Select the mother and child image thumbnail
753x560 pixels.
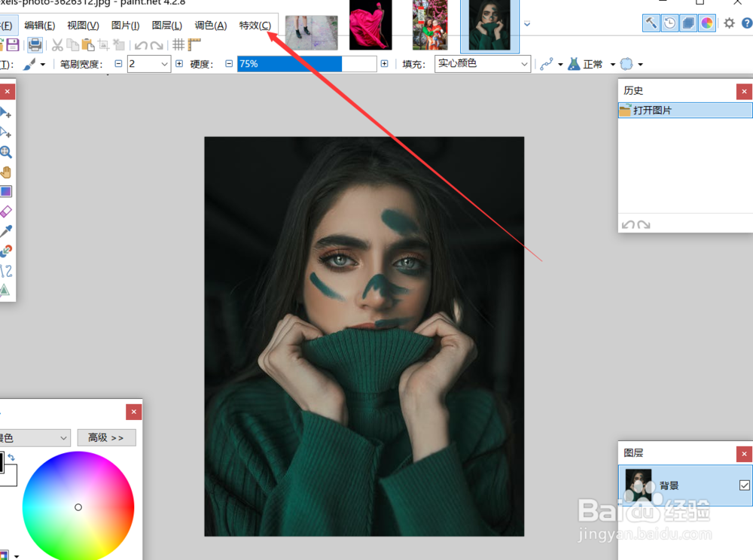[x=430, y=25]
